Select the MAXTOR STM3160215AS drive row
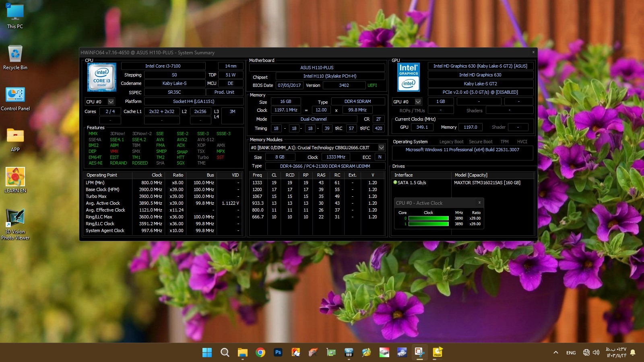 [x=463, y=183]
